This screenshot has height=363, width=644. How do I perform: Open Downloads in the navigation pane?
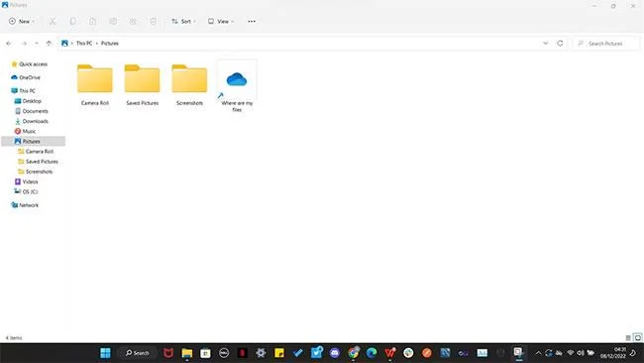pos(32,121)
